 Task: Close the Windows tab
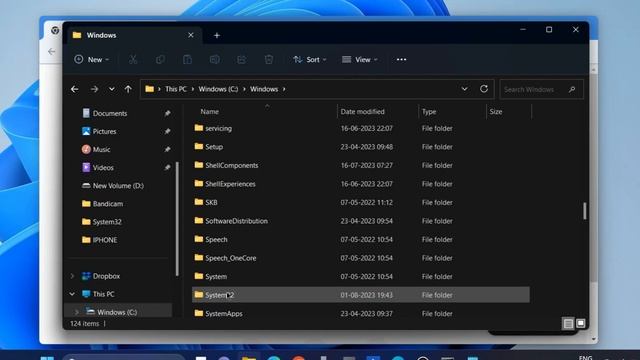pos(191,35)
